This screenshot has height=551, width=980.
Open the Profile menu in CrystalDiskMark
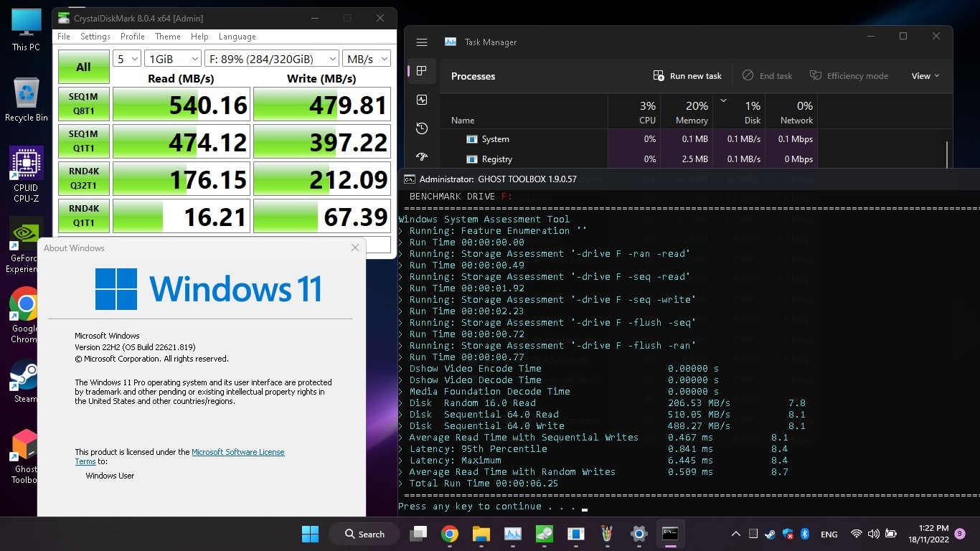[133, 37]
